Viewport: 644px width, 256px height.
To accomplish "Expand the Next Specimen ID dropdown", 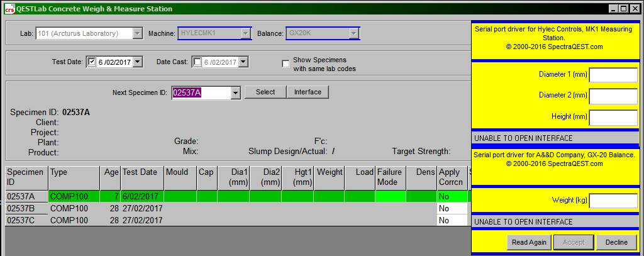I will 236,93.
